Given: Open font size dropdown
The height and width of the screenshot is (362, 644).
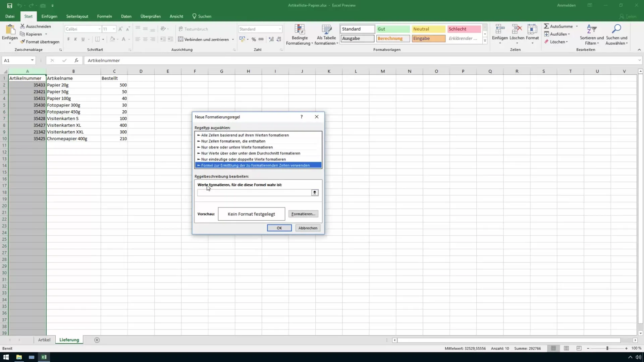Looking at the screenshot, I should 114,29.
